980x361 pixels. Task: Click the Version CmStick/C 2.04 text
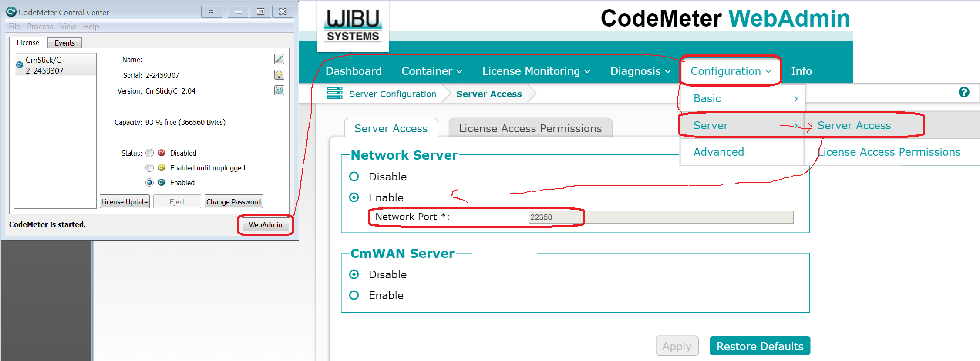click(x=170, y=91)
